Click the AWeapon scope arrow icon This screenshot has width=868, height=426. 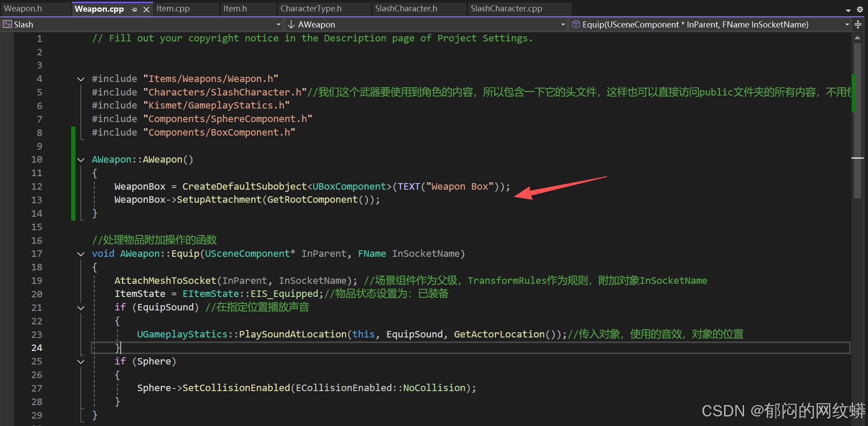tap(291, 24)
